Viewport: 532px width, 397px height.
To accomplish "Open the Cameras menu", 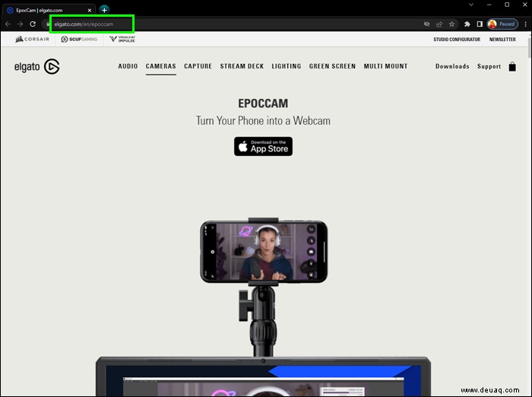I will pyautogui.click(x=161, y=66).
